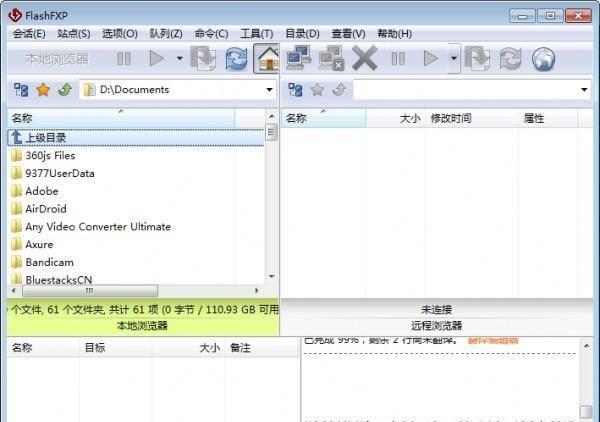Open dropdown beside remote play transfer icon
This screenshot has height=422, width=600.
click(x=454, y=59)
